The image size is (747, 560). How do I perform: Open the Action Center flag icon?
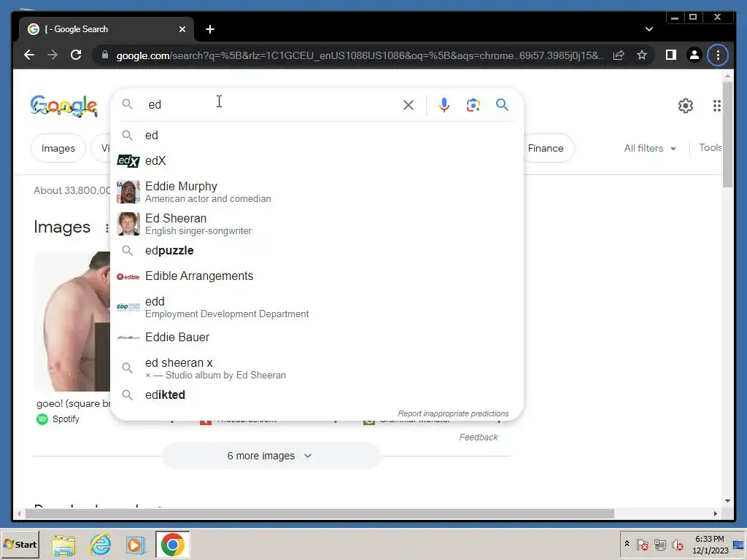(x=642, y=545)
